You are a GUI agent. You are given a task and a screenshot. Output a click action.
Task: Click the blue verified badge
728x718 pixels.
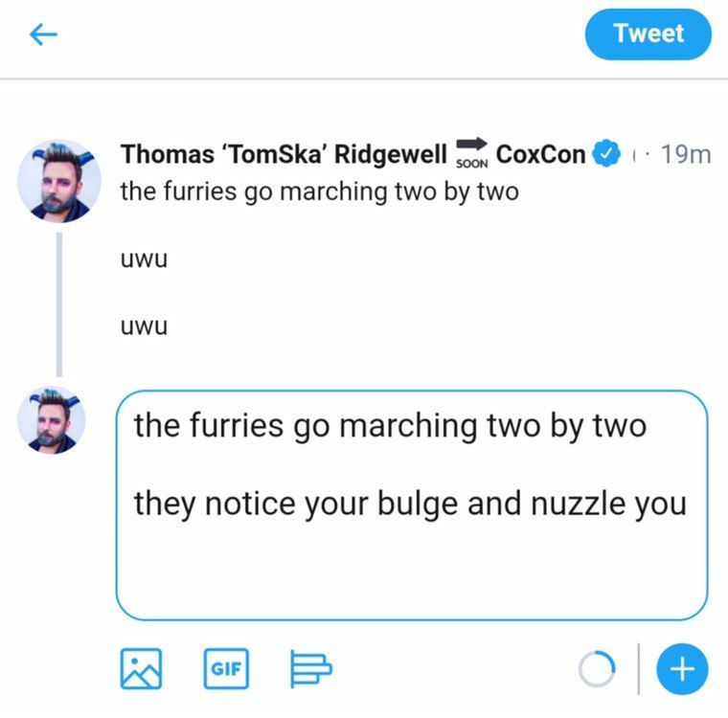pos(605,153)
